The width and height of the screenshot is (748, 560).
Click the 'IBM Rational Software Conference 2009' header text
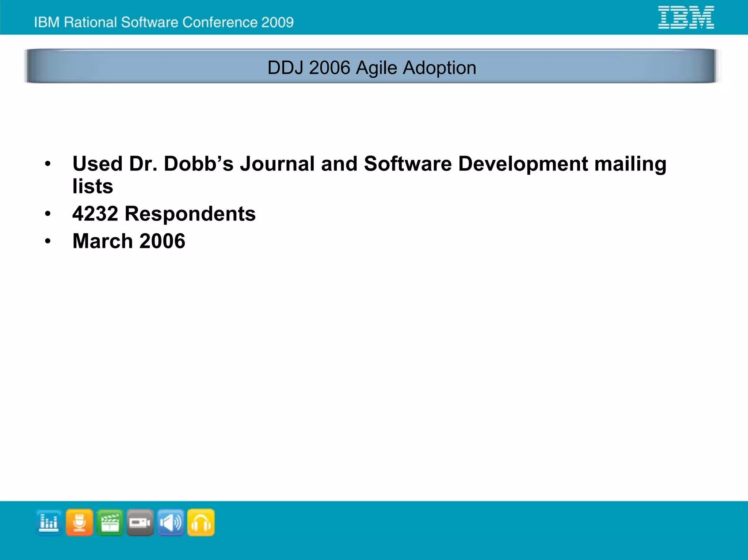click(164, 22)
